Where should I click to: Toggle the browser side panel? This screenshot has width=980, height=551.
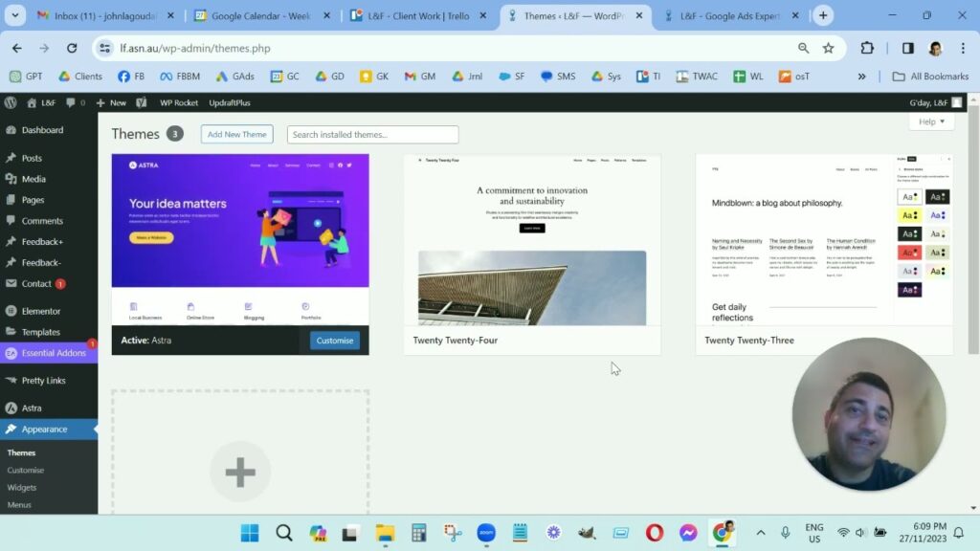[907, 48]
